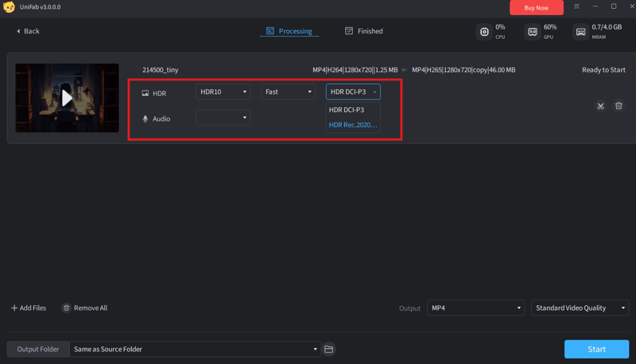Open the hamburger menu in title bar
The height and width of the screenshot is (364, 636).
click(577, 7)
